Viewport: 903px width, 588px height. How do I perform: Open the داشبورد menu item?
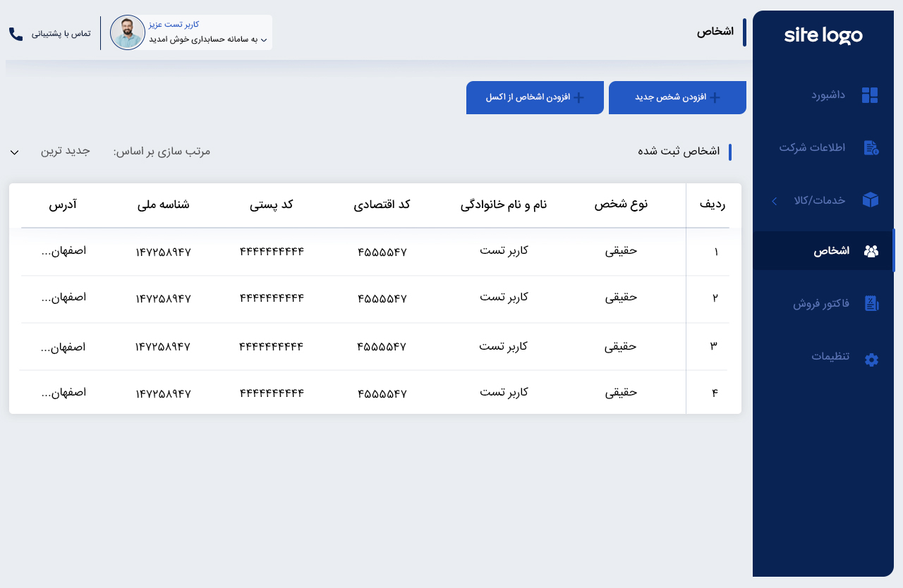pyautogui.click(x=828, y=94)
